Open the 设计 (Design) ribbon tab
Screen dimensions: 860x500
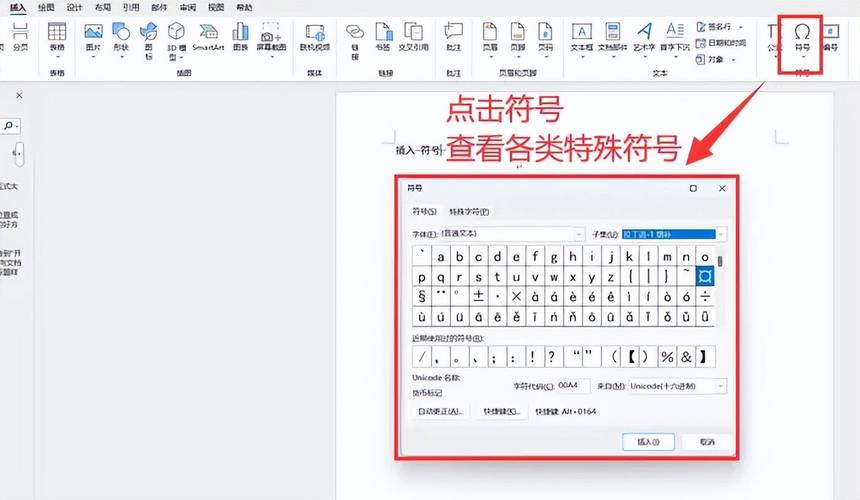point(74,7)
